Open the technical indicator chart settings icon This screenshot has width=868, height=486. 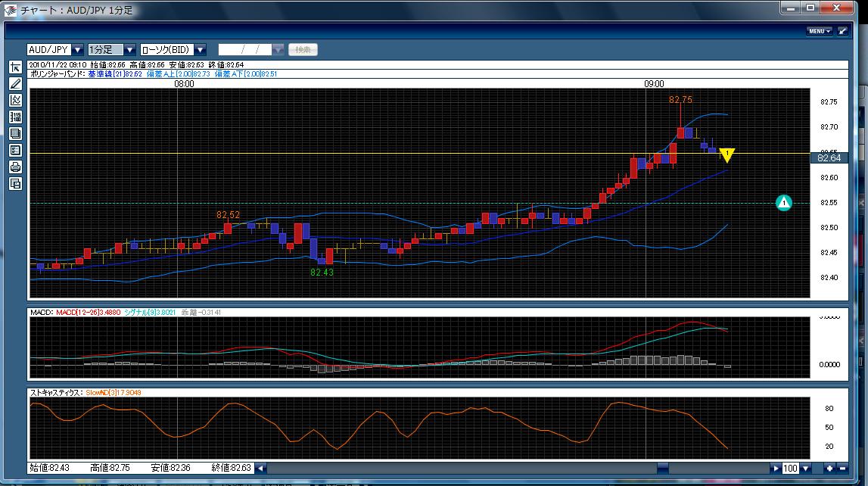coord(15,100)
